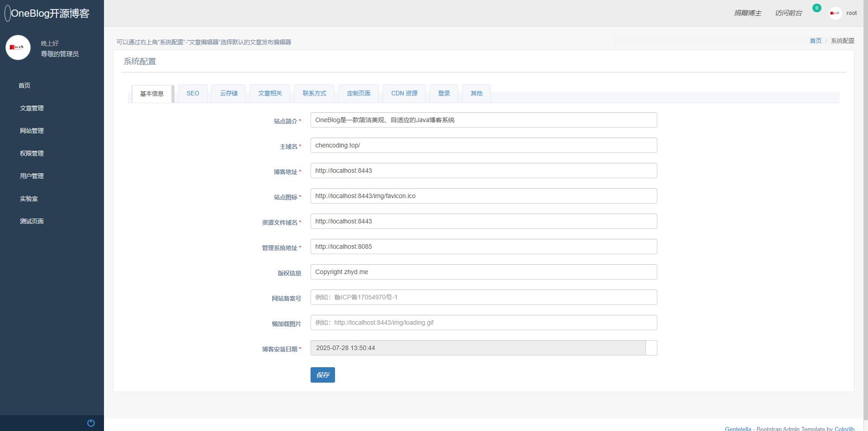This screenshot has width=868, height=431.
Task: Open the Colorlib footer link
Action: tap(844, 428)
